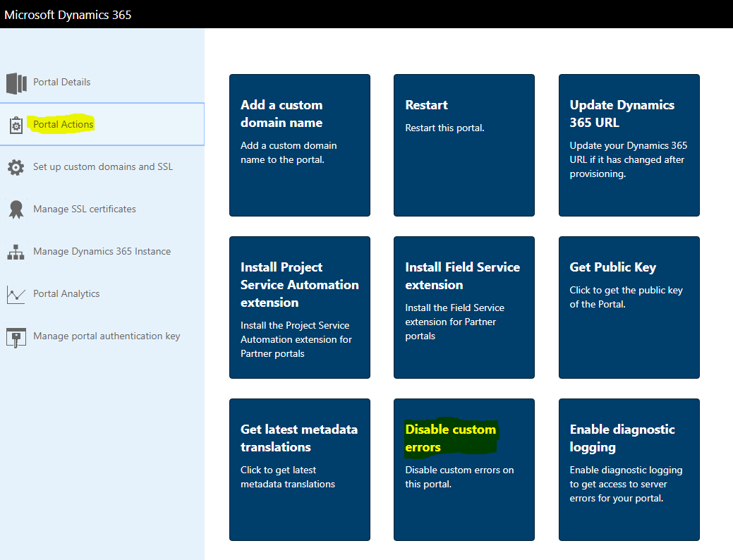The width and height of the screenshot is (733, 560).
Task: Click the Add a custom domain name tile
Action: click(x=300, y=145)
